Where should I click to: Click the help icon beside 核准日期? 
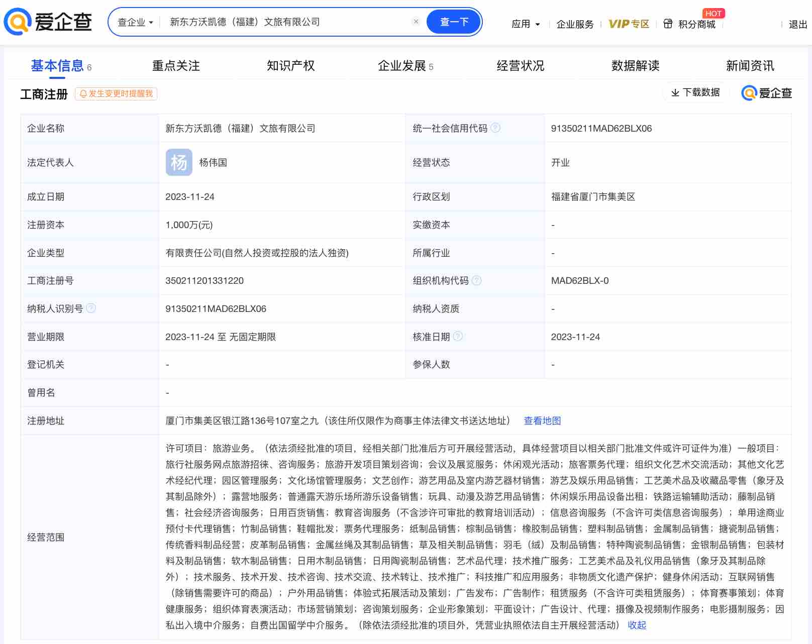458,336
